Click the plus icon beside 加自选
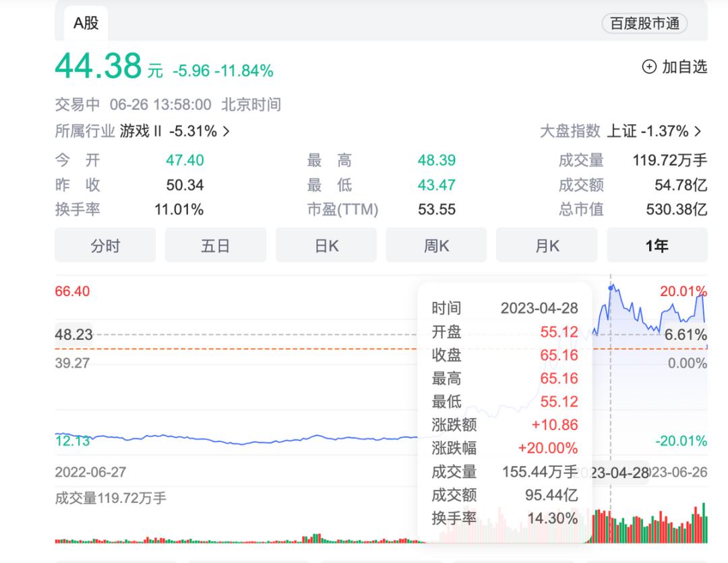This screenshot has height=563, width=728. tap(649, 67)
